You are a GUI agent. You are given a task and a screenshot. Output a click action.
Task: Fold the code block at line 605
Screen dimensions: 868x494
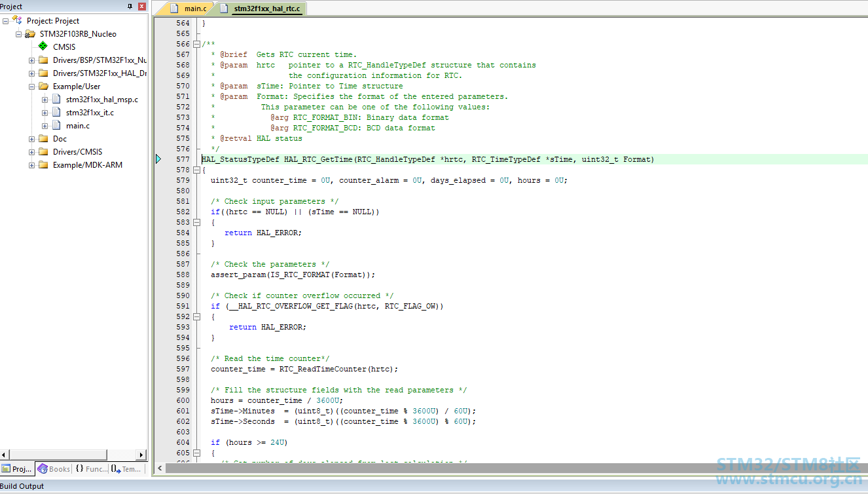[x=197, y=453]
